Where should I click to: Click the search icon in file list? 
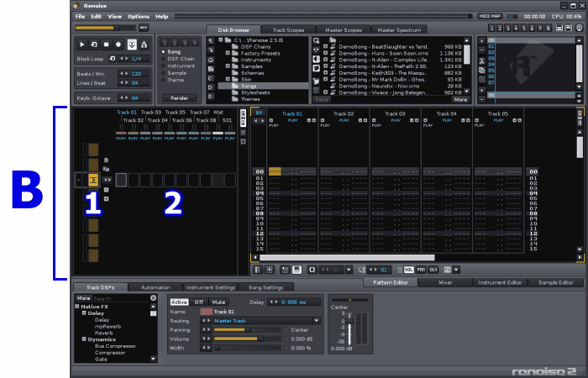[x=316, y=41]
